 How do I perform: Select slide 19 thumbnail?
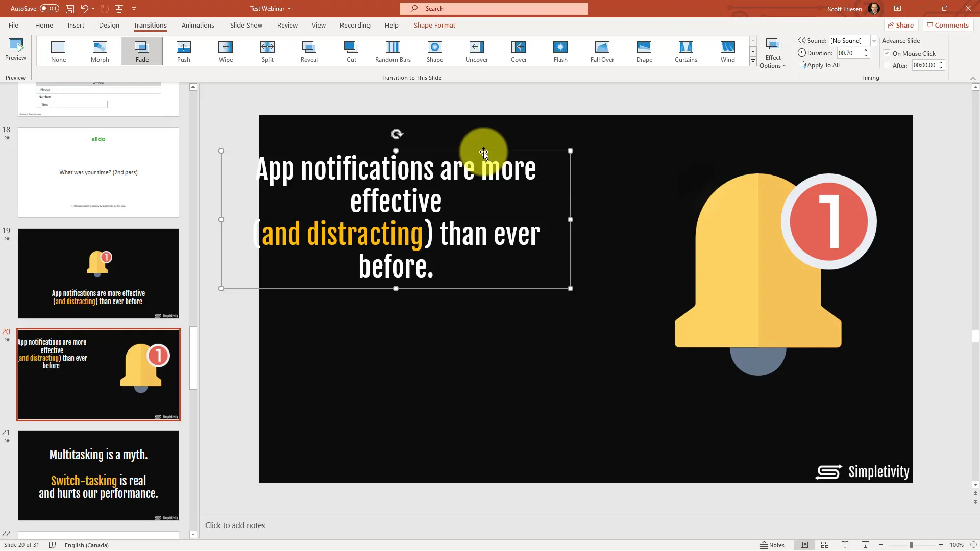99,273
